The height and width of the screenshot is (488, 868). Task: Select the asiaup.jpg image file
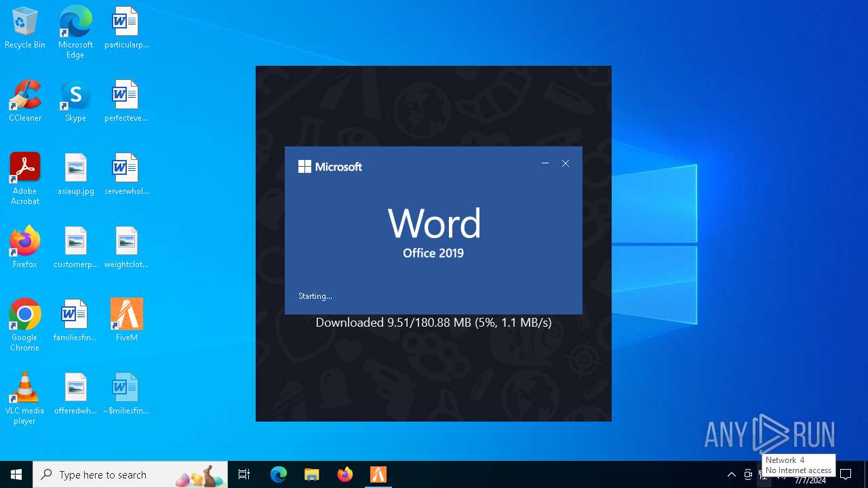point(75,175)
